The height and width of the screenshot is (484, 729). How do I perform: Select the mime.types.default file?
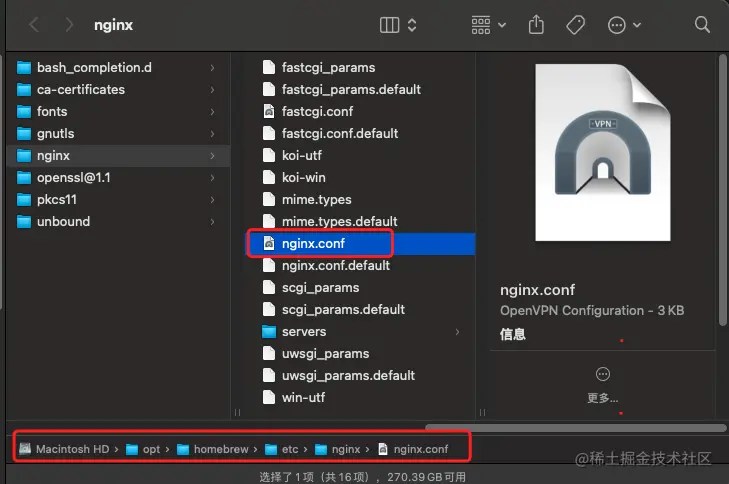[360, 222]
